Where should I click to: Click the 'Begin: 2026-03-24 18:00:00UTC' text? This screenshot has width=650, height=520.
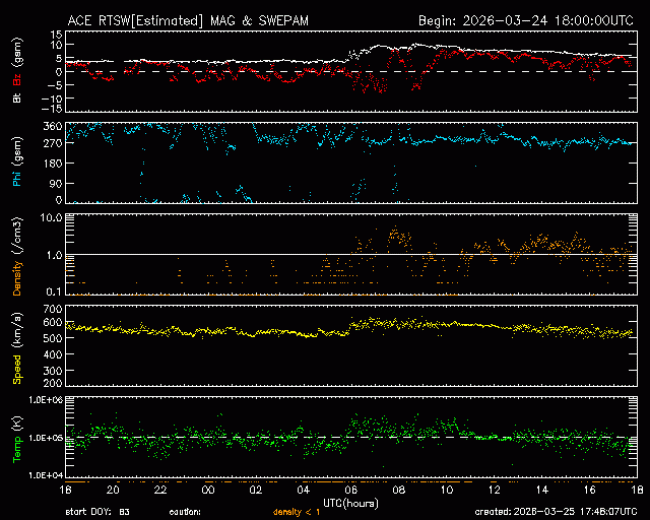tap(526, 21)
